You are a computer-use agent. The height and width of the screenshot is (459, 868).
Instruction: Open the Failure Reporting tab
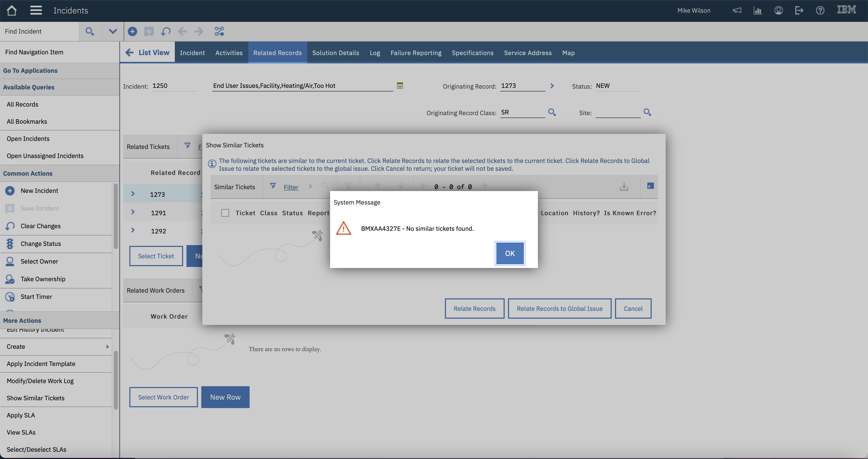416,53
